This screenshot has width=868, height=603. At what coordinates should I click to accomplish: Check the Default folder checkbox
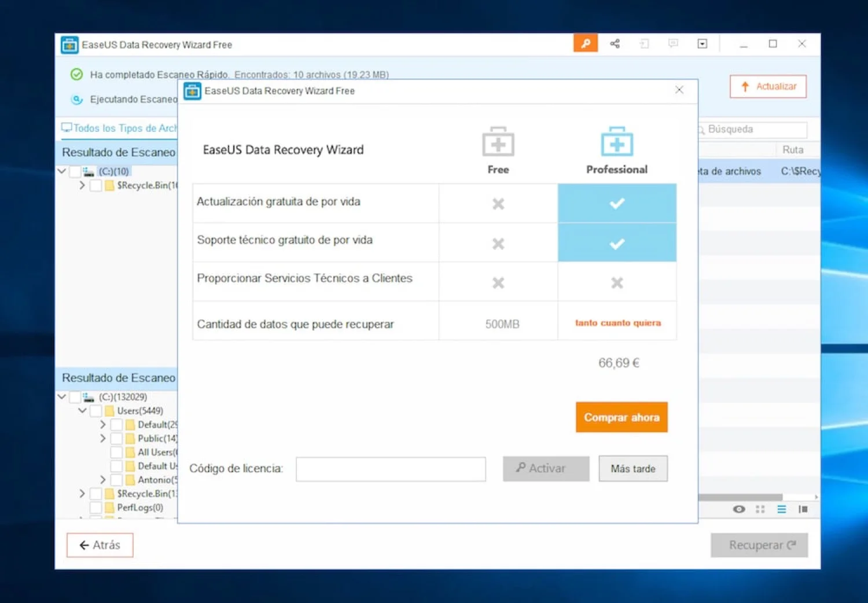coord(116,425)
